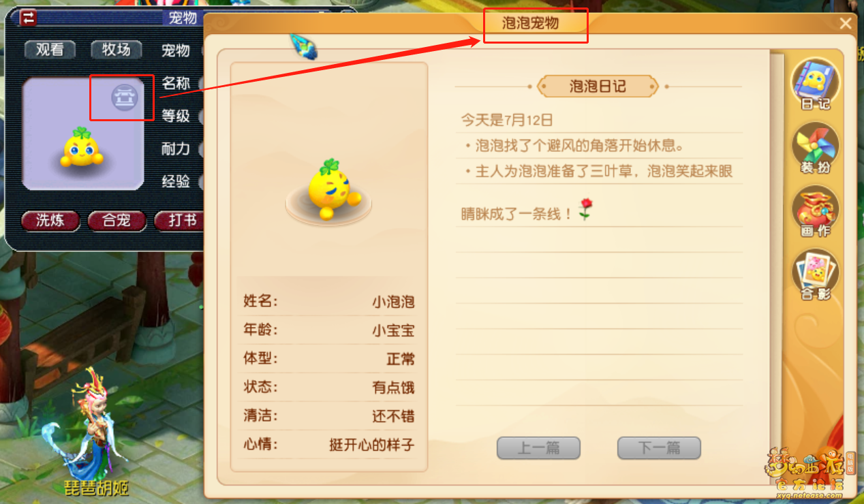Click the rose icon in diary entry
This screenshot has width=864, height=504.
pyautogui.click(x=585, y=210)
